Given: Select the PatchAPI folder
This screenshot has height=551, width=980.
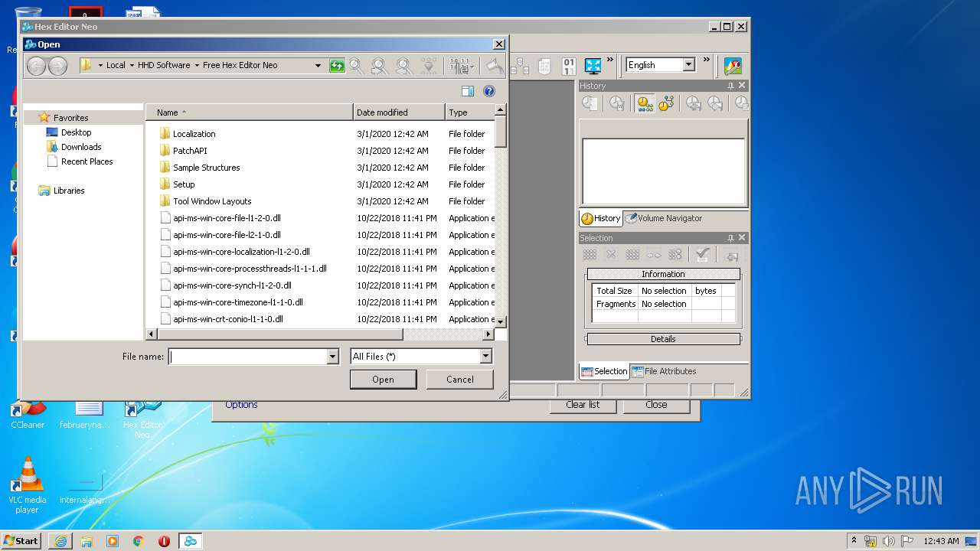Looking at the screenshot, I should (x=190, y=151).
